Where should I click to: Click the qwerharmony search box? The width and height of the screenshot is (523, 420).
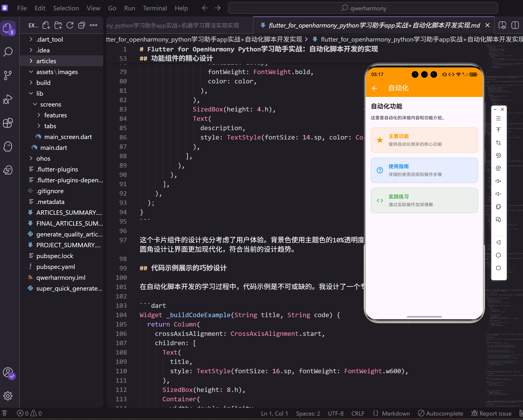363,8
